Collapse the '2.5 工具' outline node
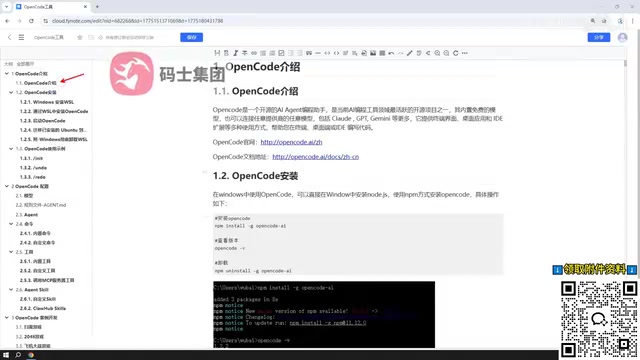640x360 pixels. tap(11, 252)
